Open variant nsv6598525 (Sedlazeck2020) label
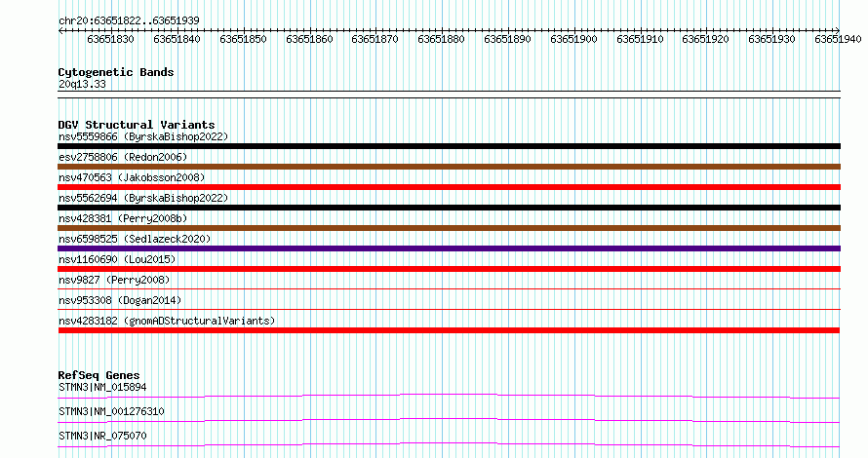The width and height of the screenshot is (868, 458). click(135, 239)
